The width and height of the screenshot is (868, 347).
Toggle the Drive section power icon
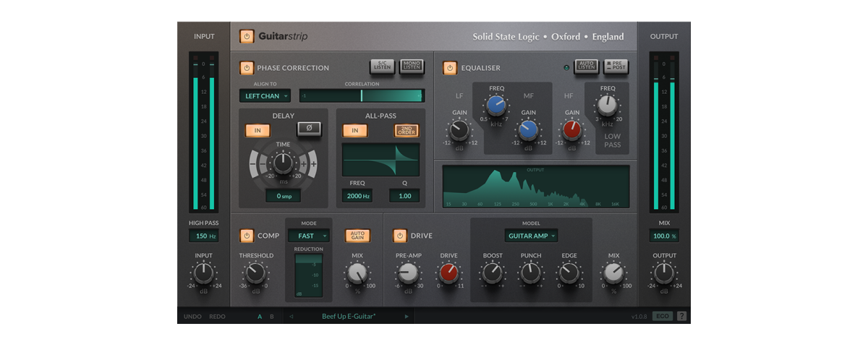click(400, 236)
